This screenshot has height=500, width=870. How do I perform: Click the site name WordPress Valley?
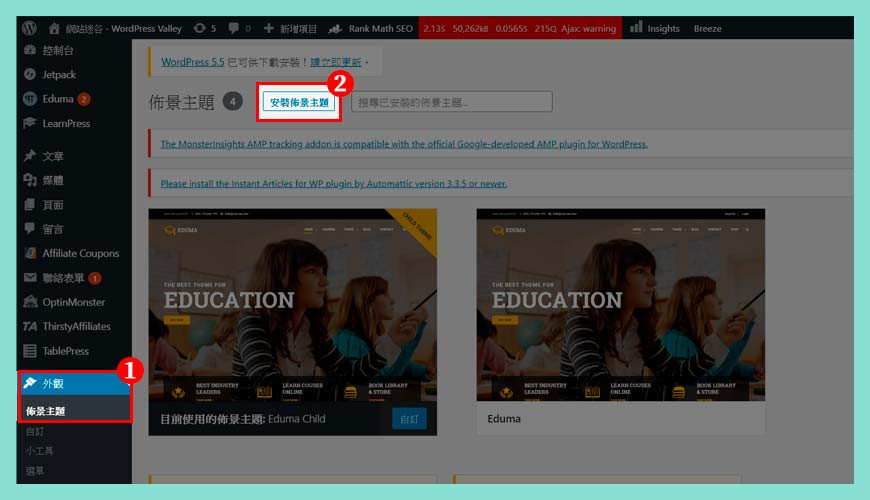pyautogui.click(x=123, y=28)
